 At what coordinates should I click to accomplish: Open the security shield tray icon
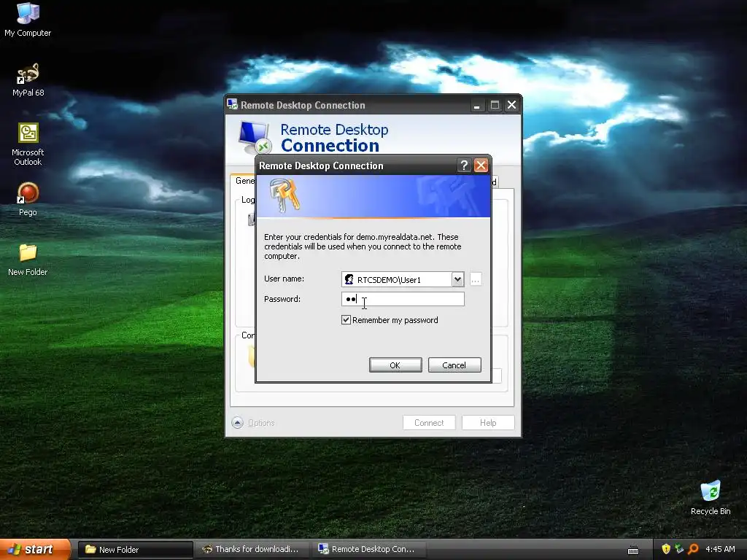click(666, 549)
